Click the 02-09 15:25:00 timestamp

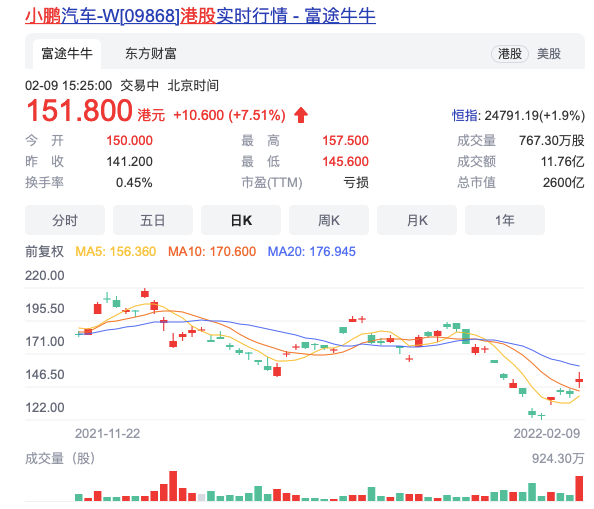[69, 86]
